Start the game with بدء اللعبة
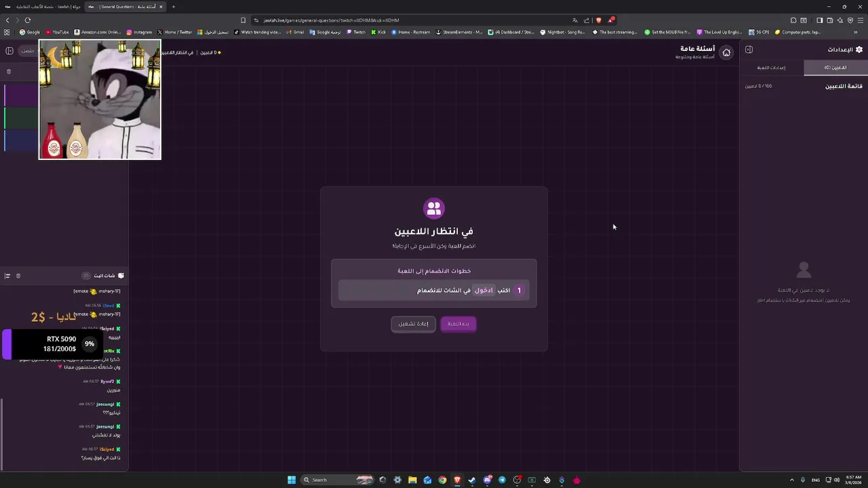The image size is (868, 488). pyautogui.click(x=458, y=324)
